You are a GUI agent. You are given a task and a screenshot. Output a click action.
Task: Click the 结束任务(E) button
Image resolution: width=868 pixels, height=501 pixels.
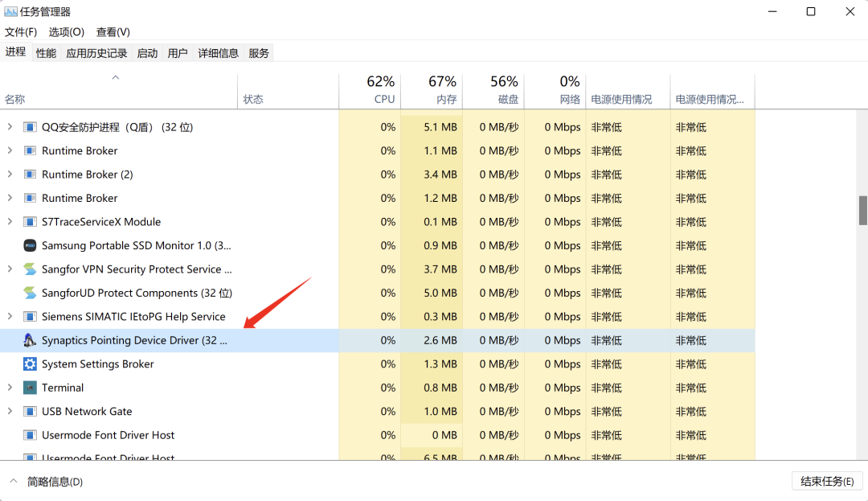tap(827, 481)
